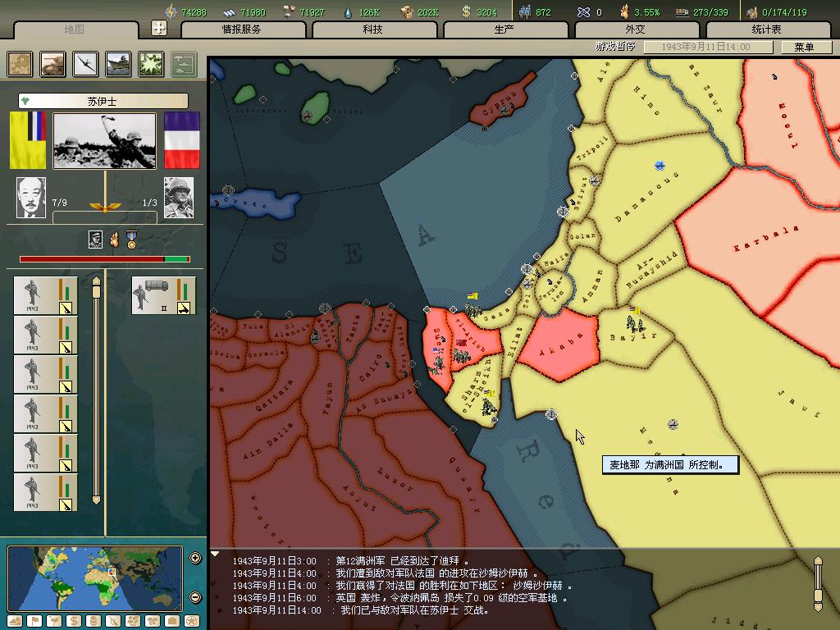Click log entry about 英国 轰炸 波纳佩岛

(x=452, y=598)
